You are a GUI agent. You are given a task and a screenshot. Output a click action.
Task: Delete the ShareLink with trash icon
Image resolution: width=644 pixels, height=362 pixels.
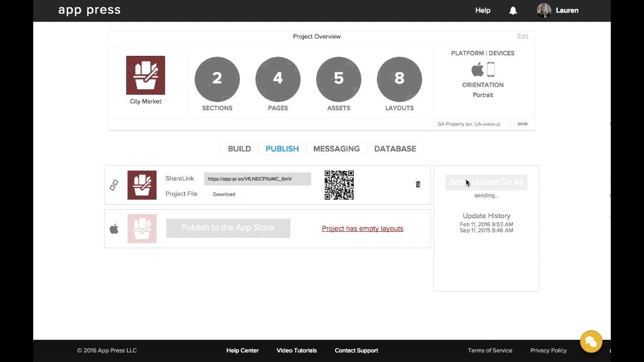(x=418, y=185)
